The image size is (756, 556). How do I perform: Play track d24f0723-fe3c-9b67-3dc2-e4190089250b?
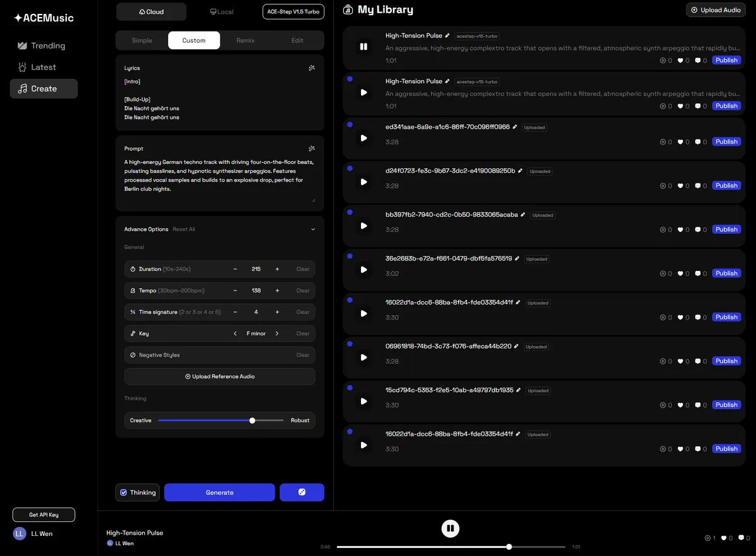click(x=364, y=182)
